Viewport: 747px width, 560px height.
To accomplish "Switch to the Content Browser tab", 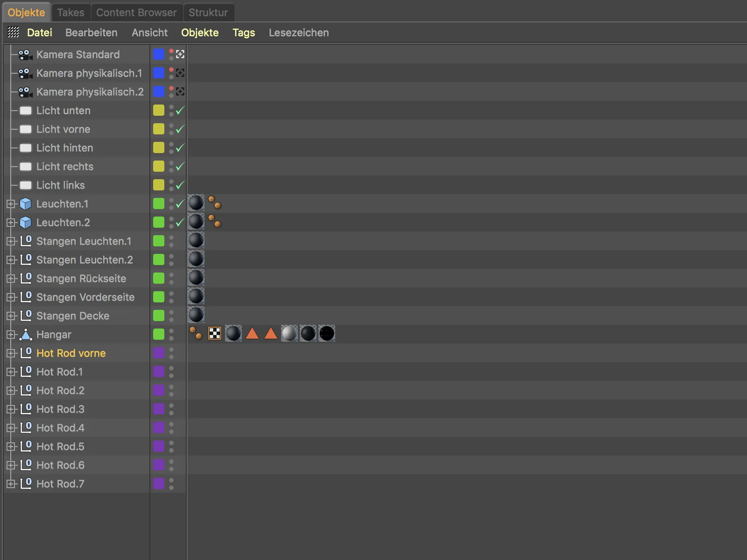I will (136, 13).
